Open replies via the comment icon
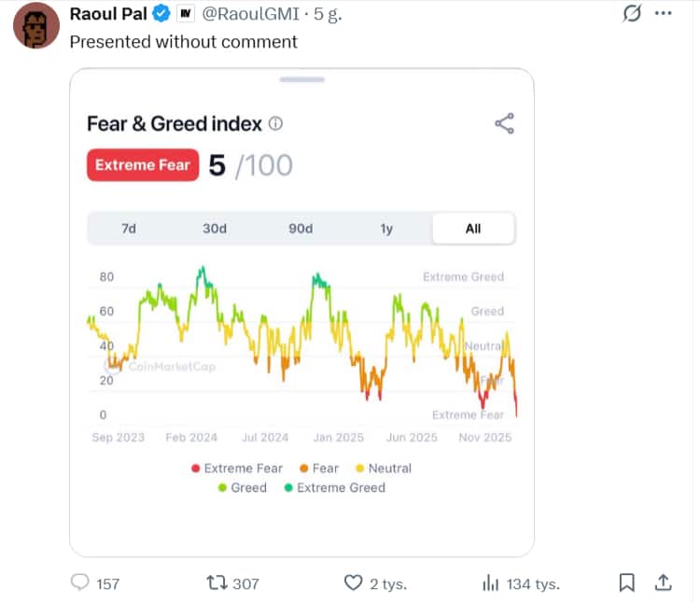 80,582
